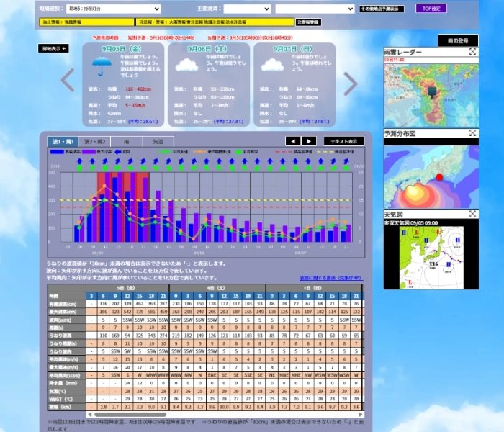Toggle the 詳細表示 + detail view
The height and width of the screenshot is (432, 504).
pos(53,48)
